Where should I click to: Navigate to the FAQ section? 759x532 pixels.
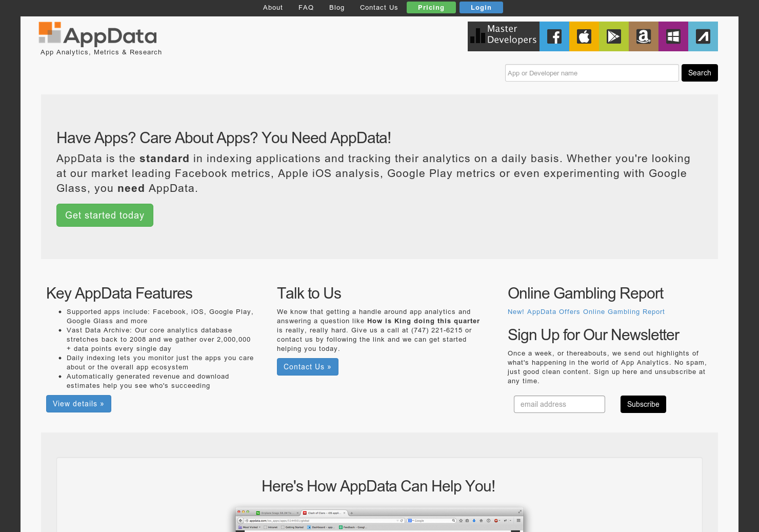pos(306,7)
